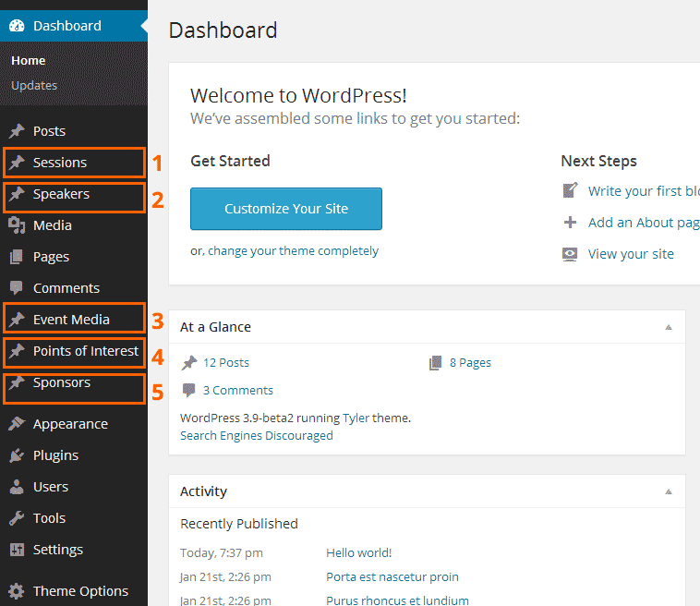
Task: Collapse the Activity panel
Action: tap(669, 491)
